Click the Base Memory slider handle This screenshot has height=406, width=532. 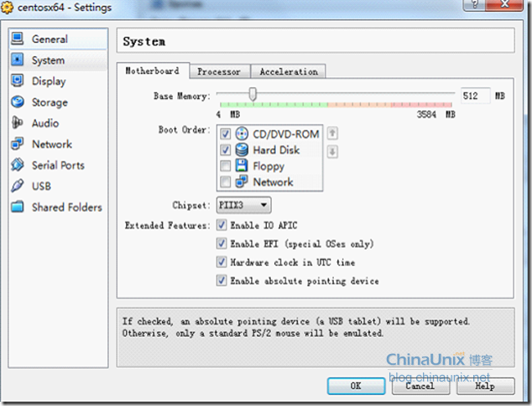point(253,94)
